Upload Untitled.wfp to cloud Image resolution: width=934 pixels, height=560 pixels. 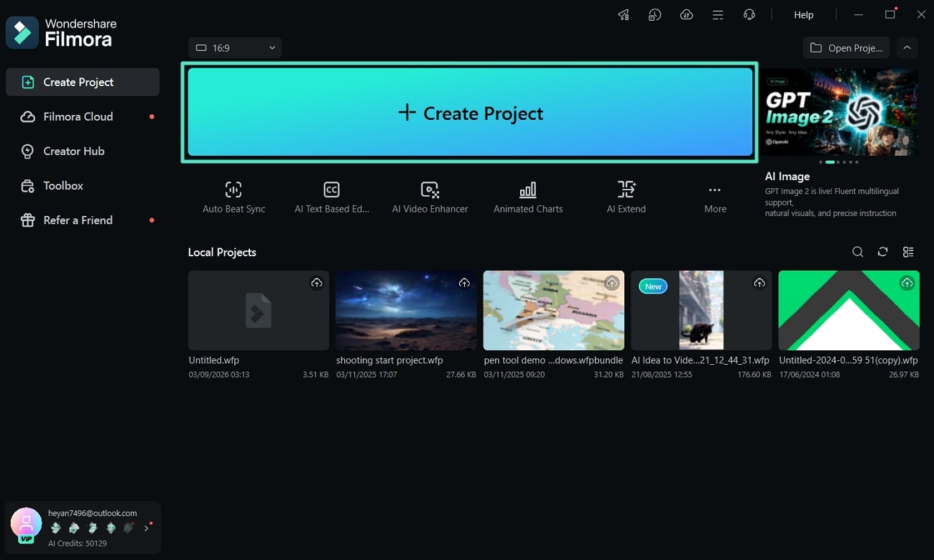317,283
